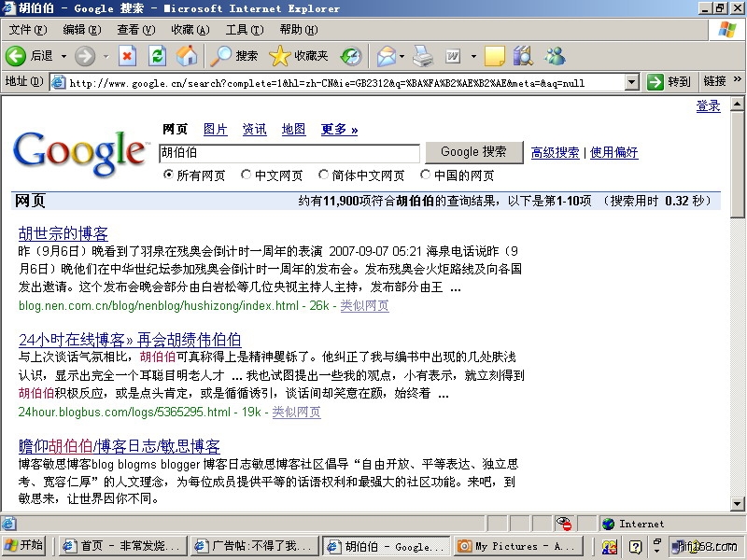Screen dimensions: 747x560
Task: Open the History toolbar icon
Action: (351, 57)
